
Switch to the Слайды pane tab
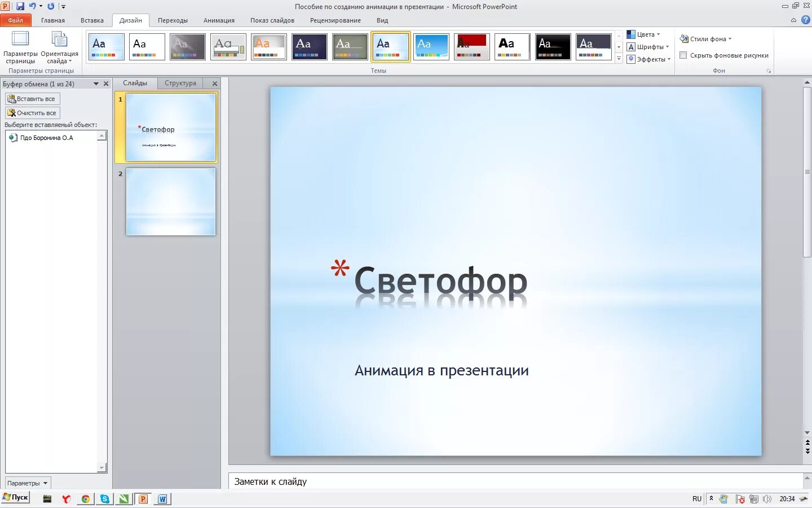[x=135, y=83]
